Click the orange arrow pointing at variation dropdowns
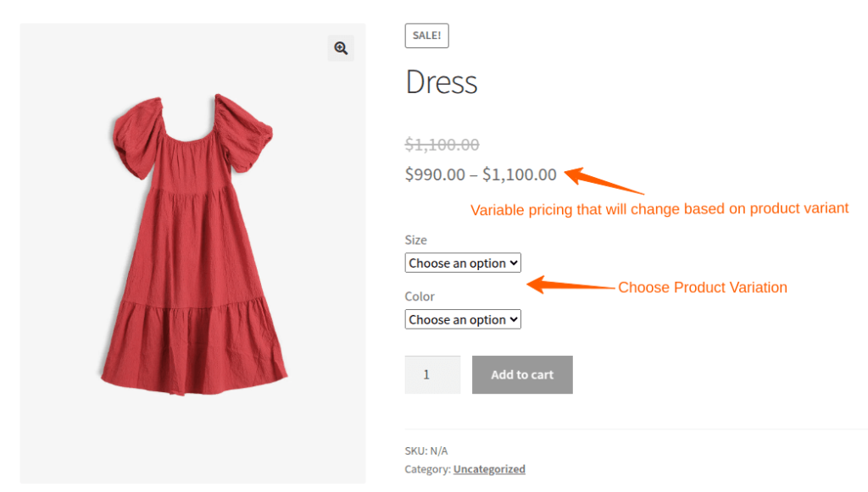The image size is (868, 492). pos(570,285)
